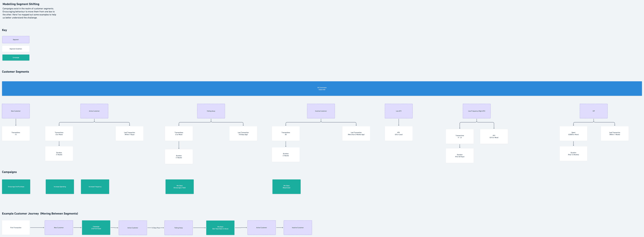Click the First Transaction journey box
This screenshot has width=644, height=237.
tap(16, 228)
